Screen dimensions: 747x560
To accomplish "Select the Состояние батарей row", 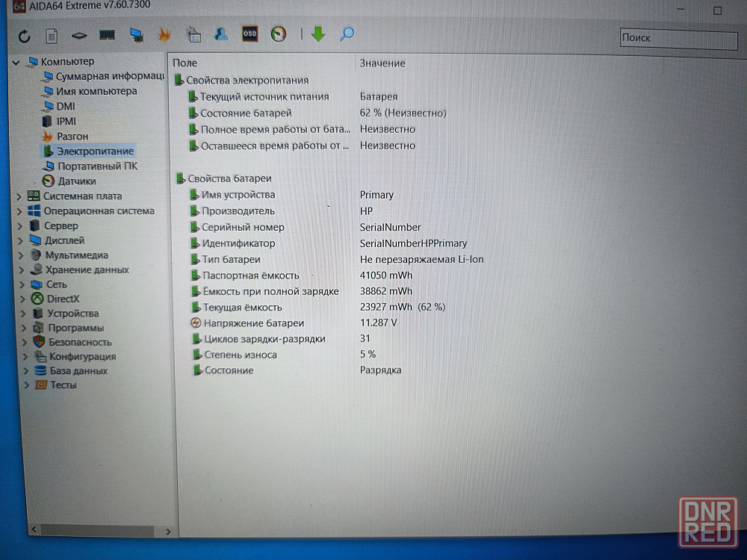I will pyautogui.click(x=317, y=113).
